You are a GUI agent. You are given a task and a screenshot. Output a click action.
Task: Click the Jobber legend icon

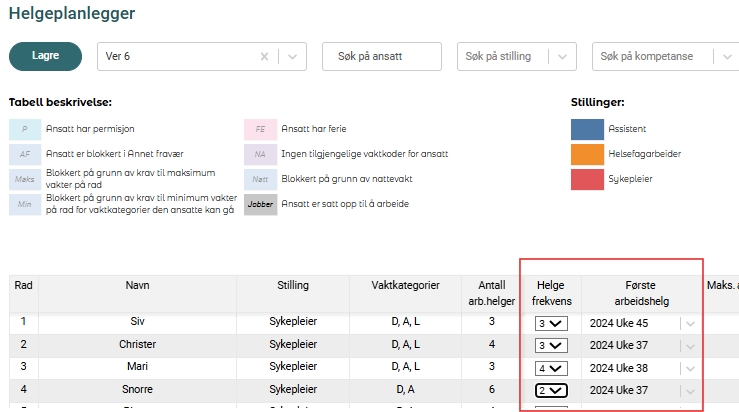click(x=260, y=204)
